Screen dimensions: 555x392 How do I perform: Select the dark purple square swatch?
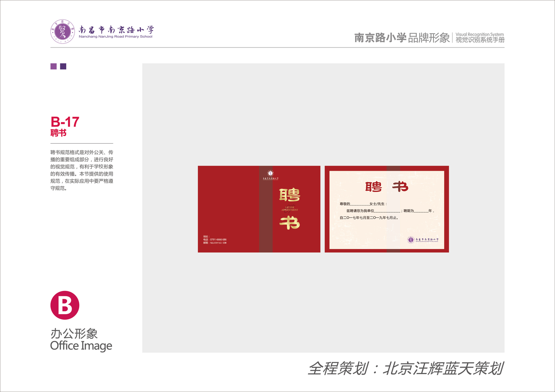coord(63,66)
